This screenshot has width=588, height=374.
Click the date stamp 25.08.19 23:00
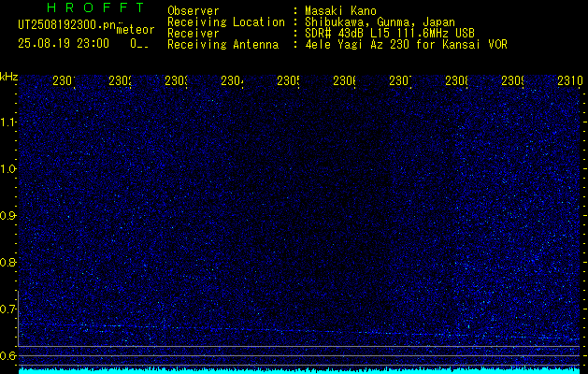click(x=64, y=44)
